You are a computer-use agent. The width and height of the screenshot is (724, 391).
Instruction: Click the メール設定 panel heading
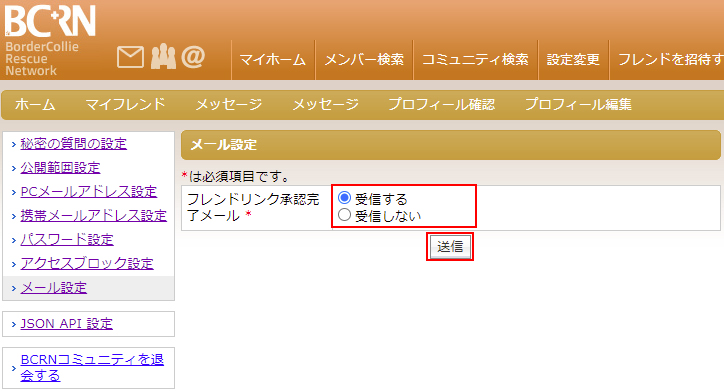pos(223,145)
